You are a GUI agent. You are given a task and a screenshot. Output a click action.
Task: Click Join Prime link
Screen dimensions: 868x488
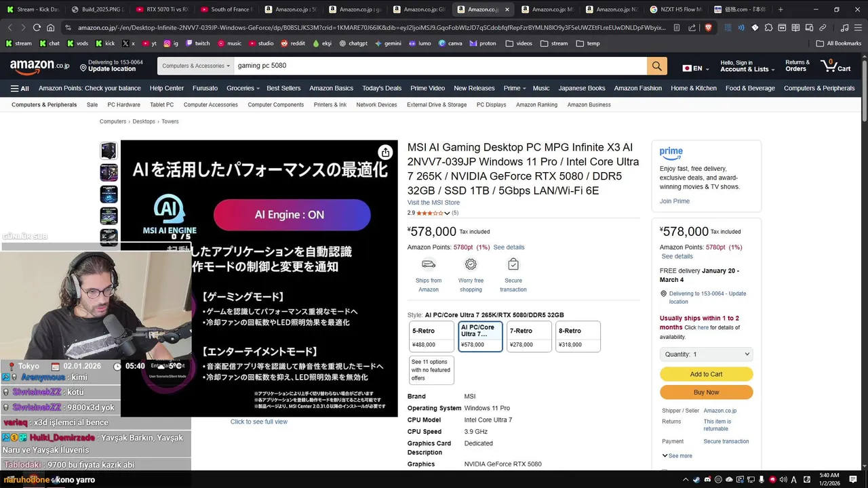[675, 201]
